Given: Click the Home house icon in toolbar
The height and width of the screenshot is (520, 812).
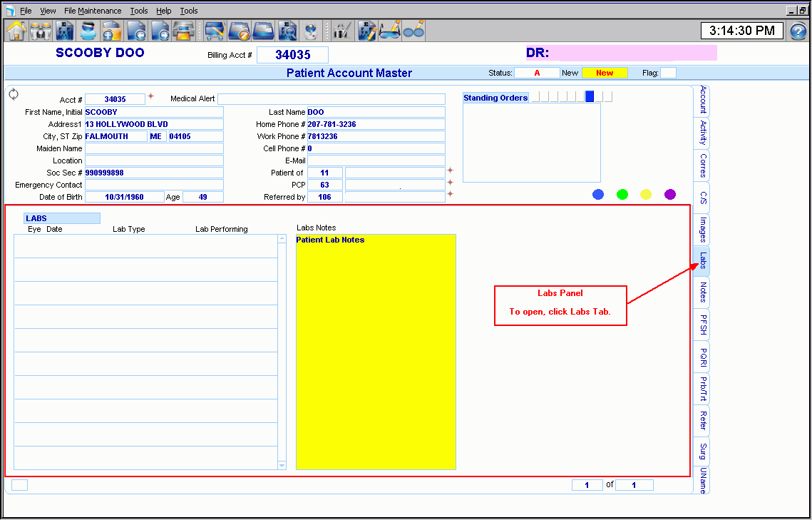Looking at the screenshot, I should pyautogui.click(x=16, y=31).
